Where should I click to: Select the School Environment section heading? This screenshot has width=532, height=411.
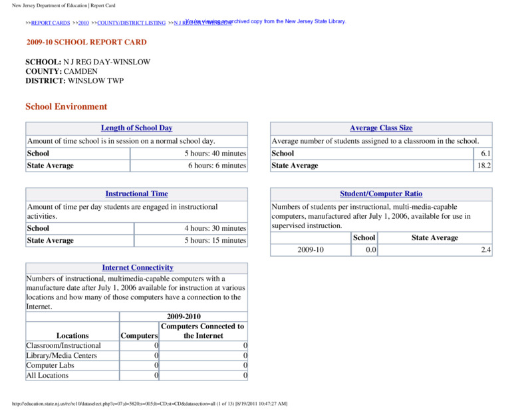tap(66, 106)
